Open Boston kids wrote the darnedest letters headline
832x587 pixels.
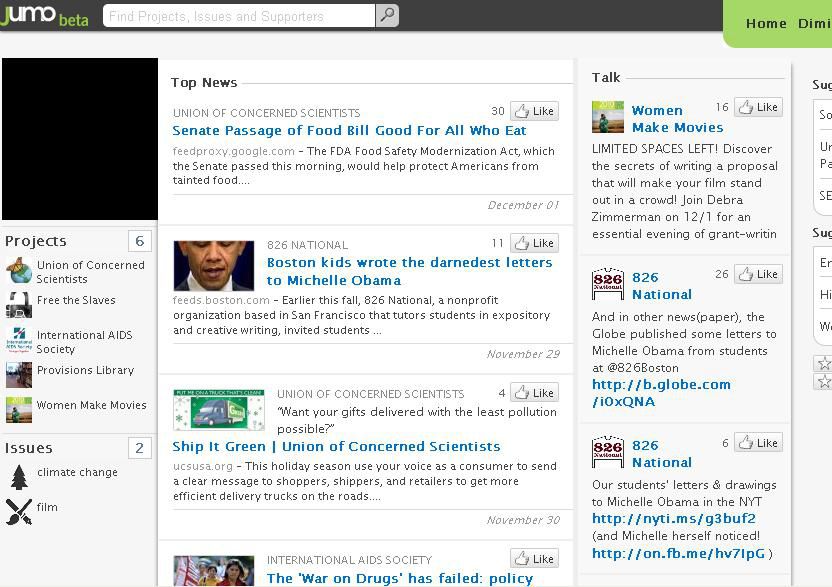(409, 271)
